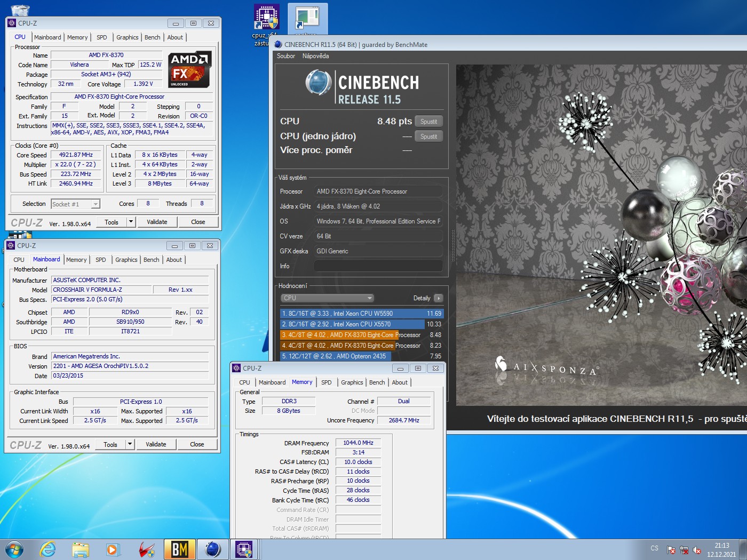The image size is (747, 560).
Task: Click Validate in CPU-Z Mainboard window
Action: tap(156, 444)
